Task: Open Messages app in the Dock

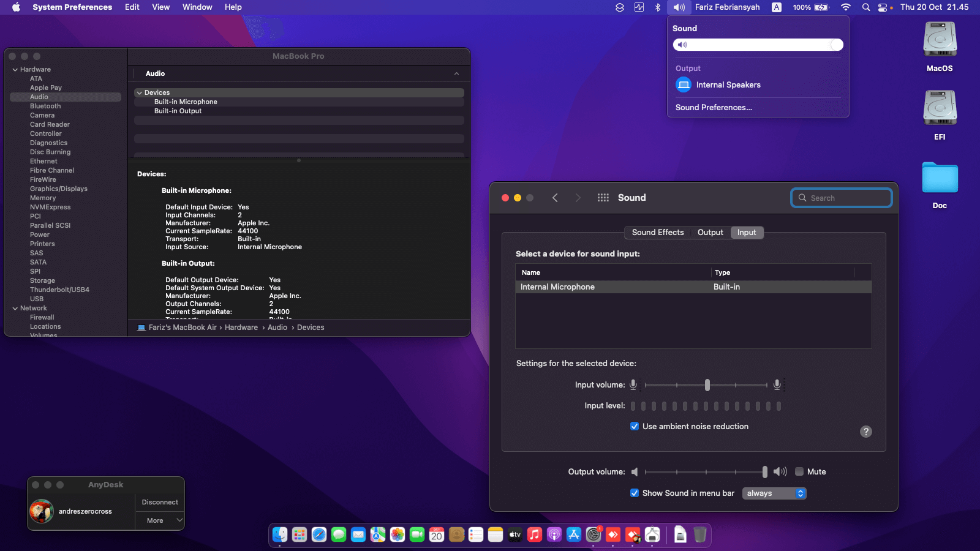Action: pos(339,534)
